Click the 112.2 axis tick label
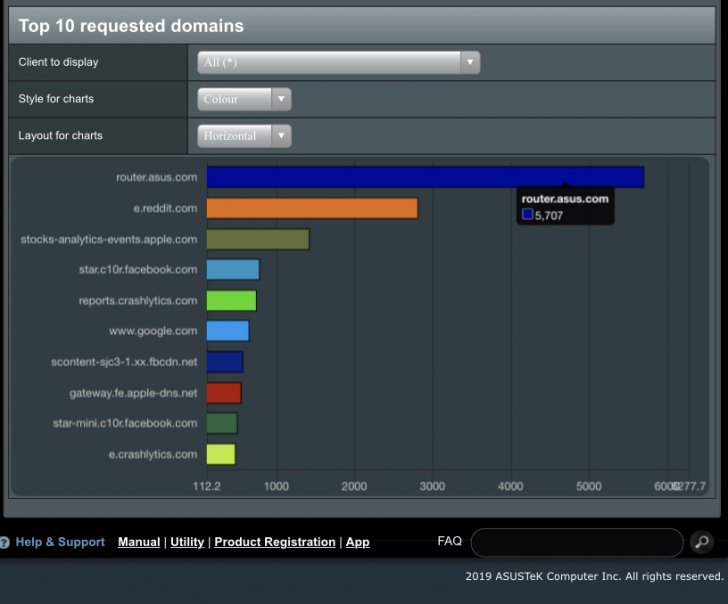 point(207,486)
